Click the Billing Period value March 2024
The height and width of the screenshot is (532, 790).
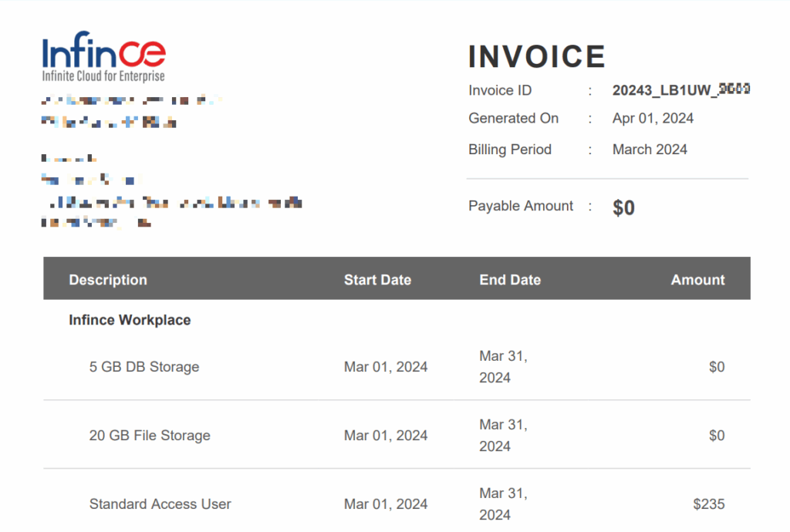point(650,150)
